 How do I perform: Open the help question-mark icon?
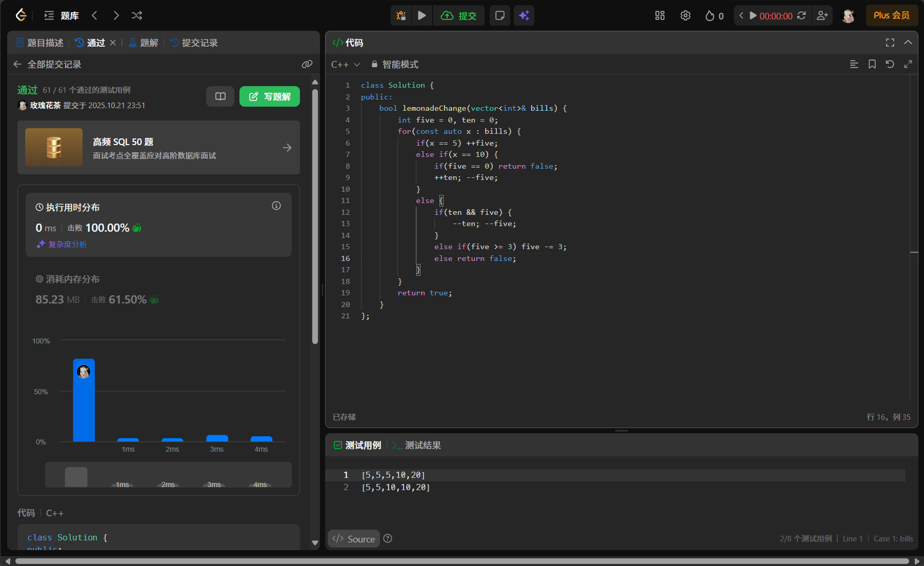point(388,538)
